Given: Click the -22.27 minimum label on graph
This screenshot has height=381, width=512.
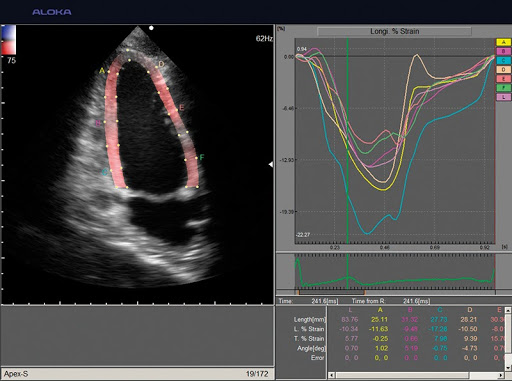Looking at the screenshot, I should coord(303,235).
